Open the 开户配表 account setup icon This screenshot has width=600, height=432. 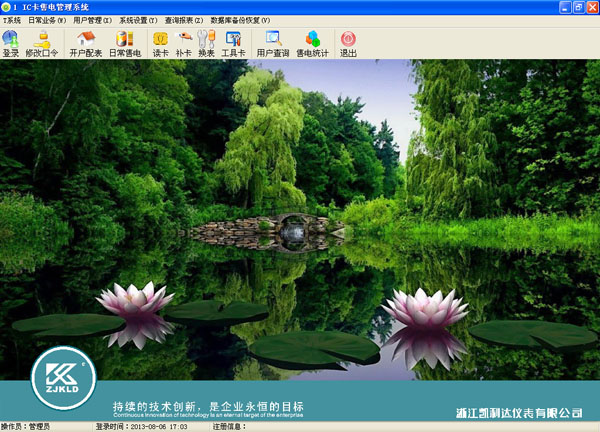pyautogui.click(x=86, y=44)
